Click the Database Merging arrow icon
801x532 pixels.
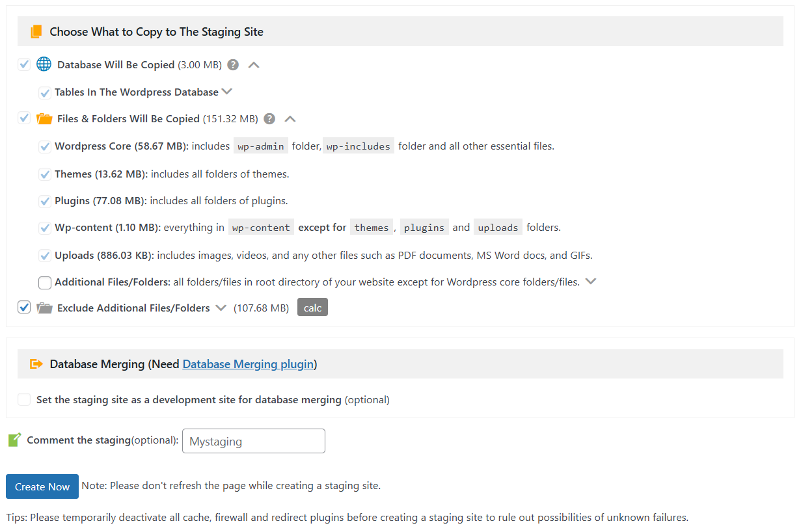click(x=36, y=364)
